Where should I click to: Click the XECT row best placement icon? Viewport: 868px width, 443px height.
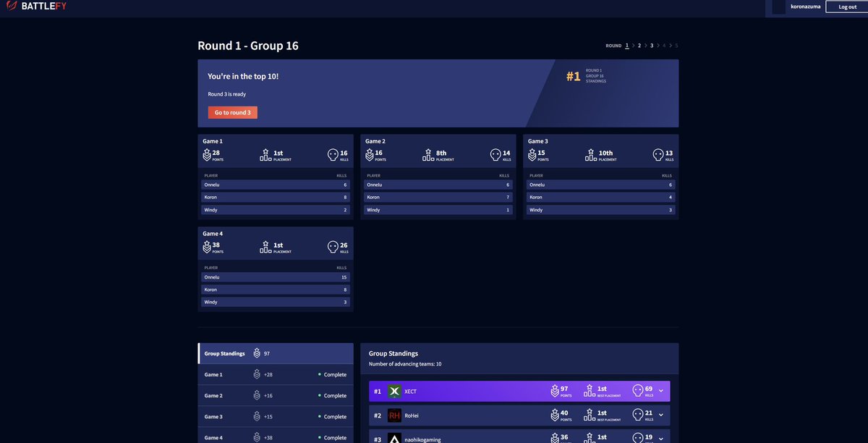click(x=590, y=392)
